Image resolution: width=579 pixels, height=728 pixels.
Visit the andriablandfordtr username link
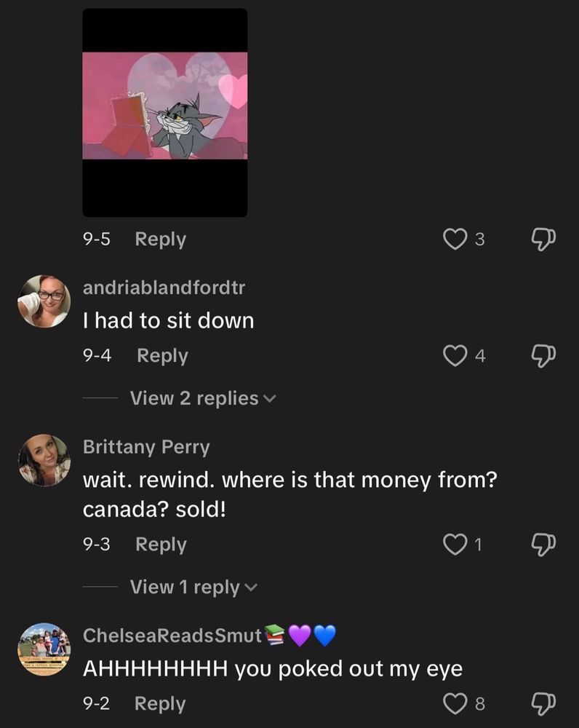click(164, 288)
